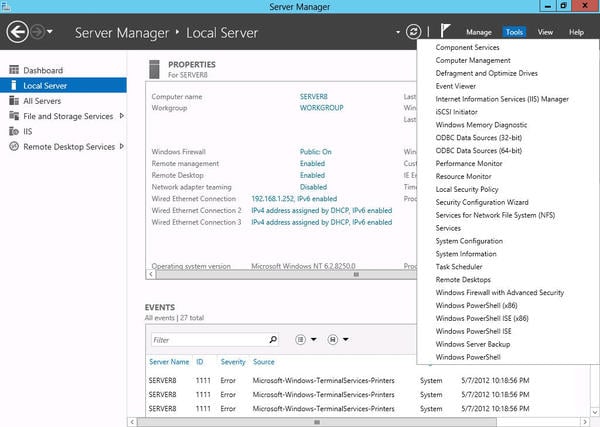Click the Filter search magnifier icon
600x427 pixels.
[273, 339]
